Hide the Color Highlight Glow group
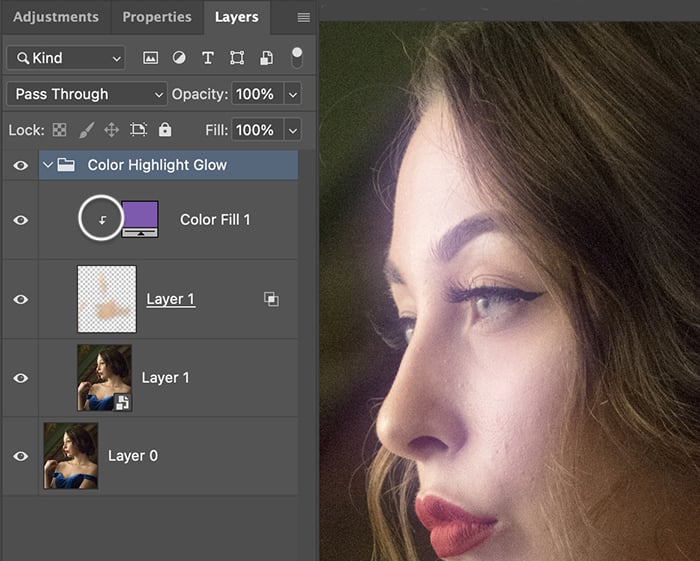The image size is (700, 561). point(21,166)
